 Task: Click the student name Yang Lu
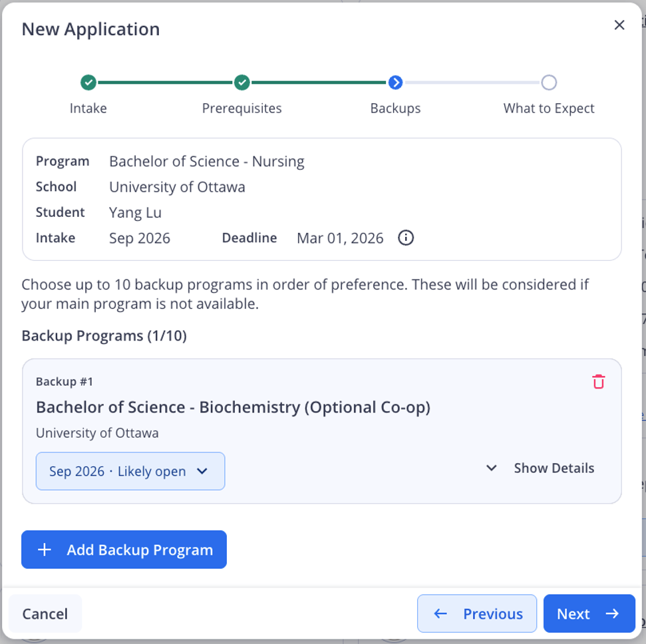[x=135, y=212]
